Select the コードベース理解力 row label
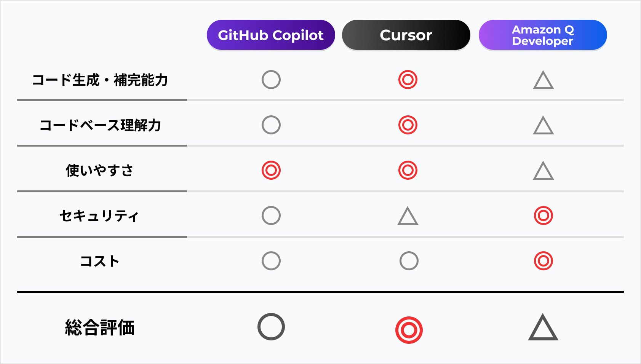Viewport: 641px width, 364px height. pyautogui.click(x=100, y=125)
